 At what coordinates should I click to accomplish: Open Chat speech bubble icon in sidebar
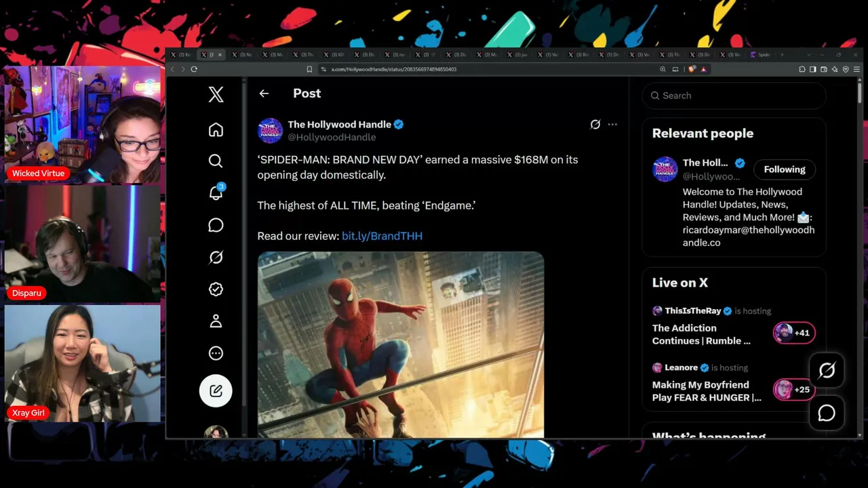click(216, 225)
